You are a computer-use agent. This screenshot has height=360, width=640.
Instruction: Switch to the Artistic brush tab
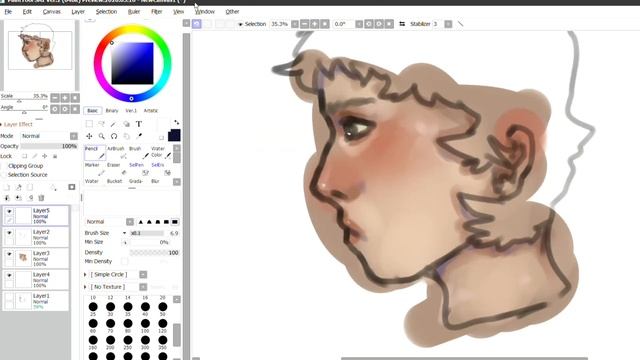151,111
